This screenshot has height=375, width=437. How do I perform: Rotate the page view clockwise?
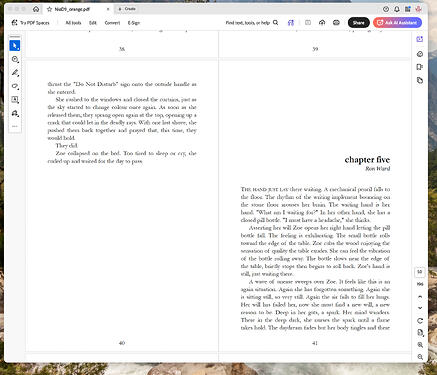(x=420, y=321)
